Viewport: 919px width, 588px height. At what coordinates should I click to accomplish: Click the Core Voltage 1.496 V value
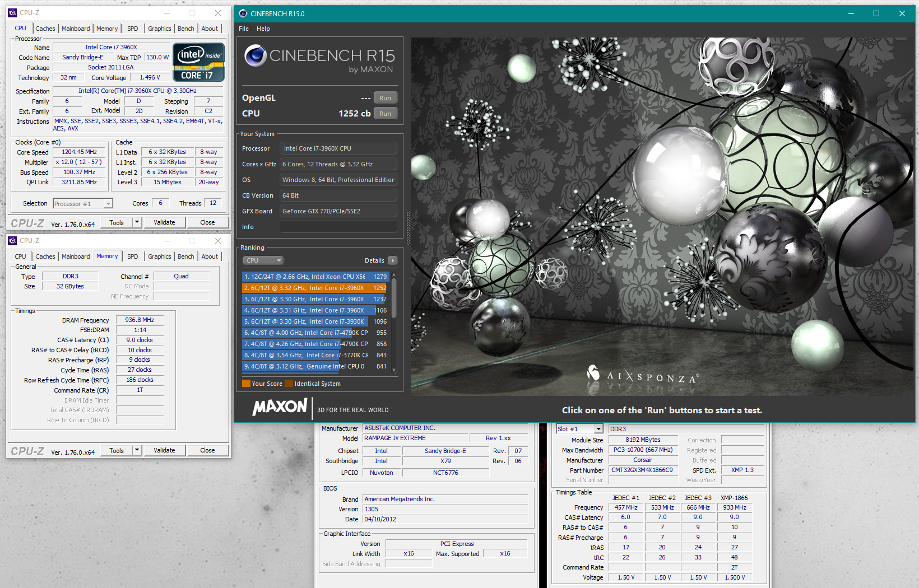coord(150,77)
